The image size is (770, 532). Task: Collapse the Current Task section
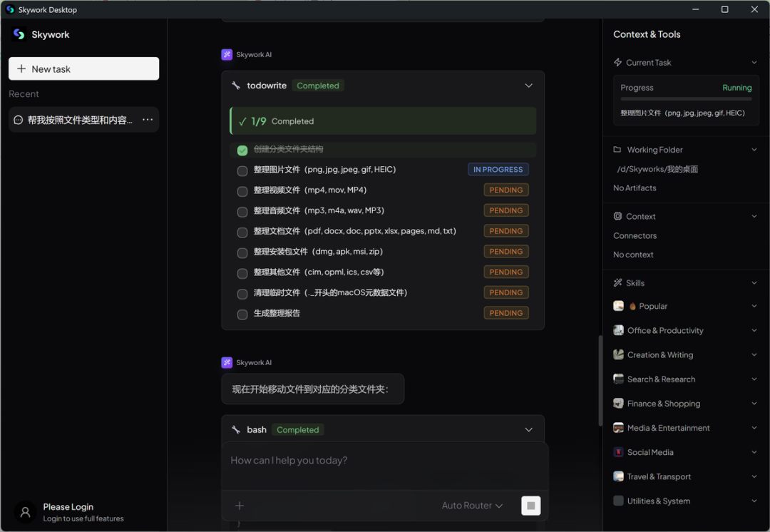click(x=754, y=62)
